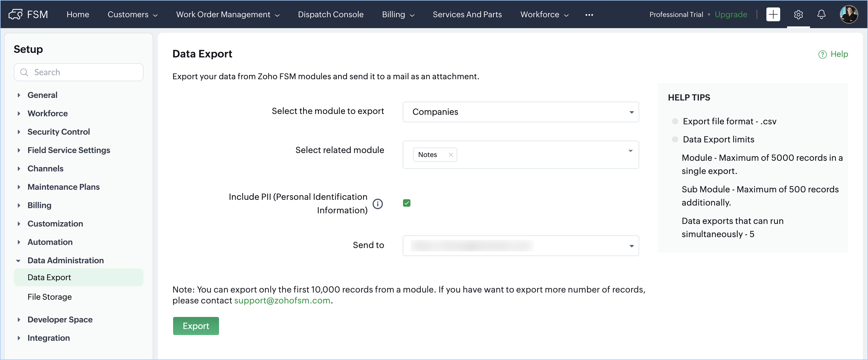Open the Dispatch Console tab
The height and width of the screenshot is (360, 868).
(330, 14)
